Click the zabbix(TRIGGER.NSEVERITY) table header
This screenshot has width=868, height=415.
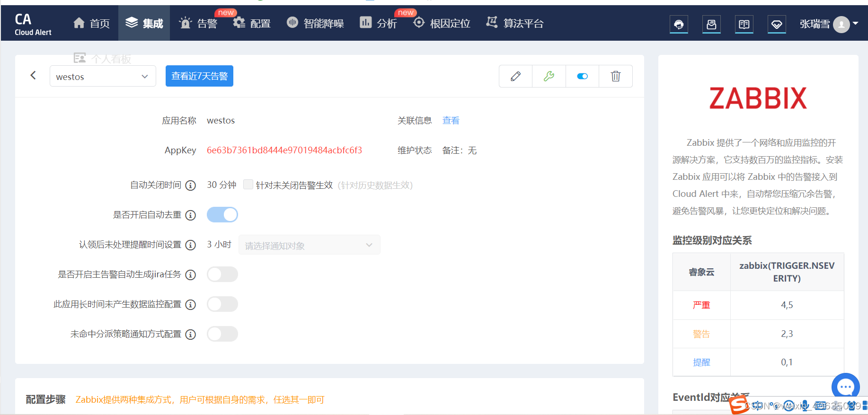point(787,272)
